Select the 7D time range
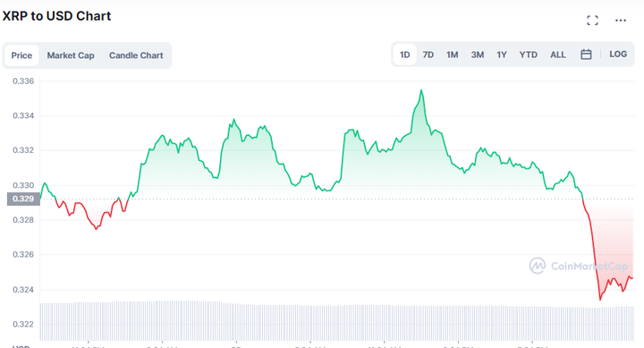 pos(428,55)
